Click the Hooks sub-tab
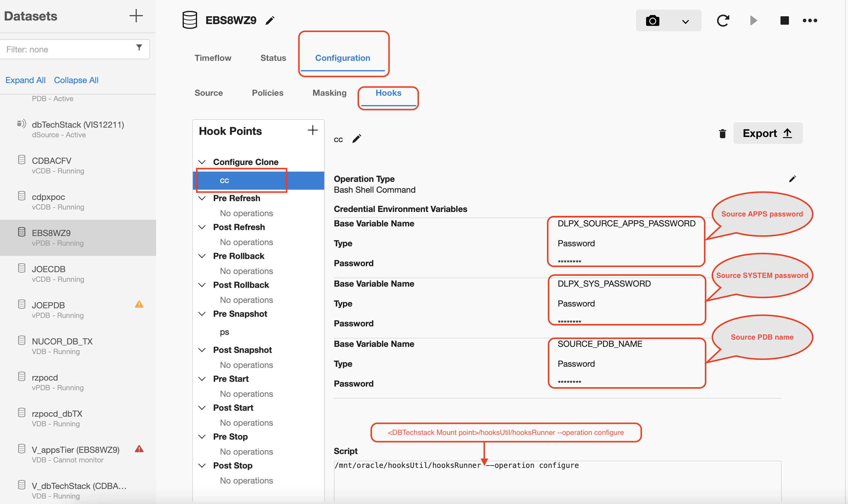This screenshot has width=848, height=504. point(388,92)
